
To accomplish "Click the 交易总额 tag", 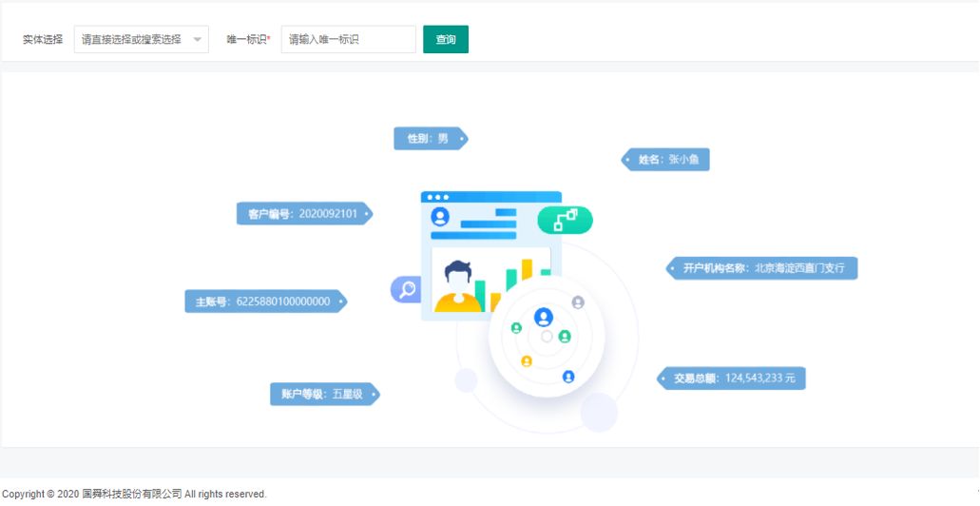I will point(731,378).
